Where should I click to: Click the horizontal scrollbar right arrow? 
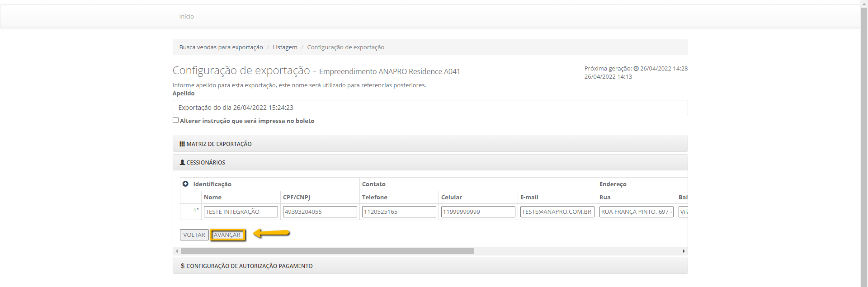[x=684, y=251]
